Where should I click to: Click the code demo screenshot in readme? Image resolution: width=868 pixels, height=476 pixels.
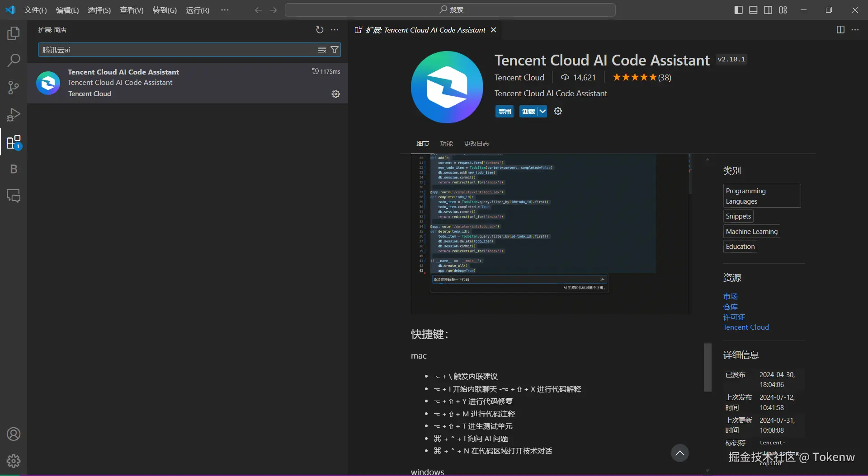551,234
